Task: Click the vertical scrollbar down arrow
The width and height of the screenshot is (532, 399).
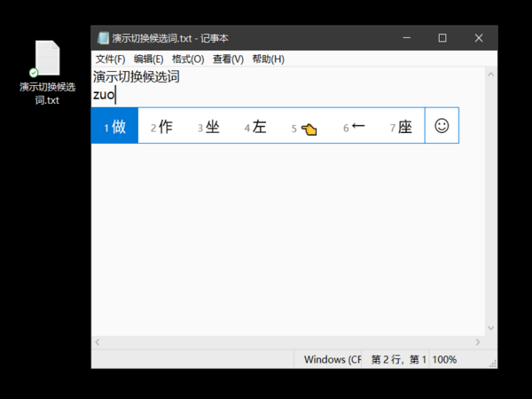Action: point(490,328)
